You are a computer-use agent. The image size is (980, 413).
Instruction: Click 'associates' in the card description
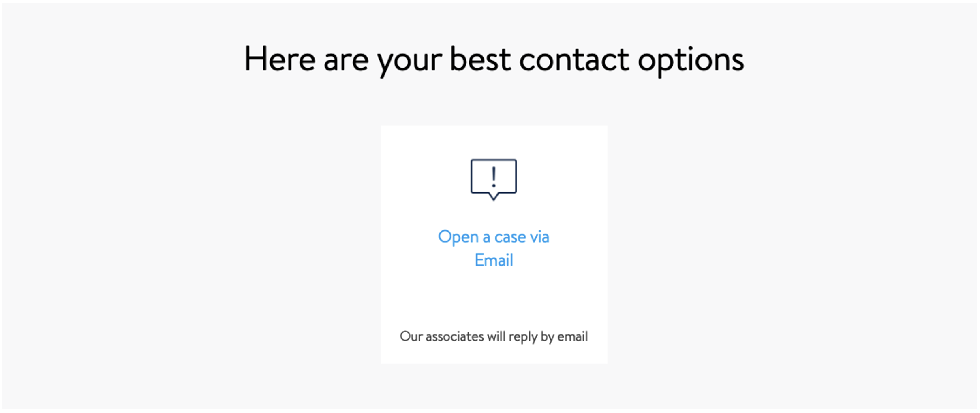(455, 336)
